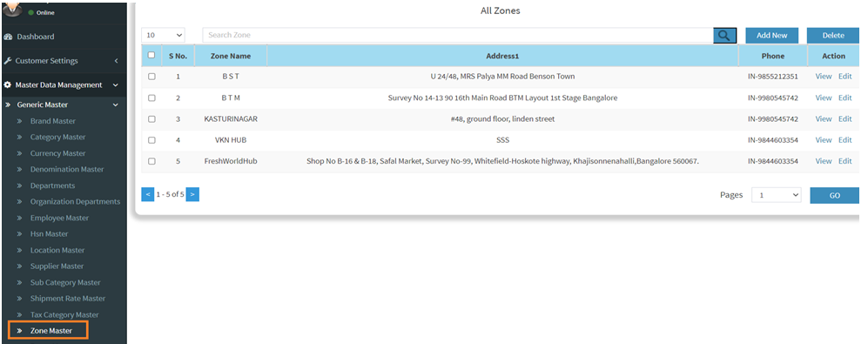
Task: Open Currency Master
Action: (x=58, y=153)
